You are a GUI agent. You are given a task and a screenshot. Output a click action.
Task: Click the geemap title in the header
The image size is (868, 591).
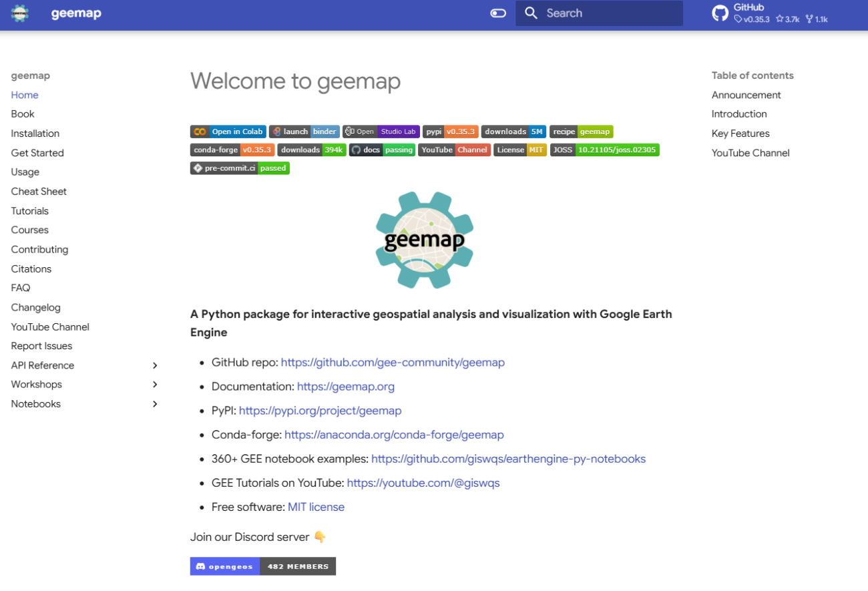click(76, 13)
